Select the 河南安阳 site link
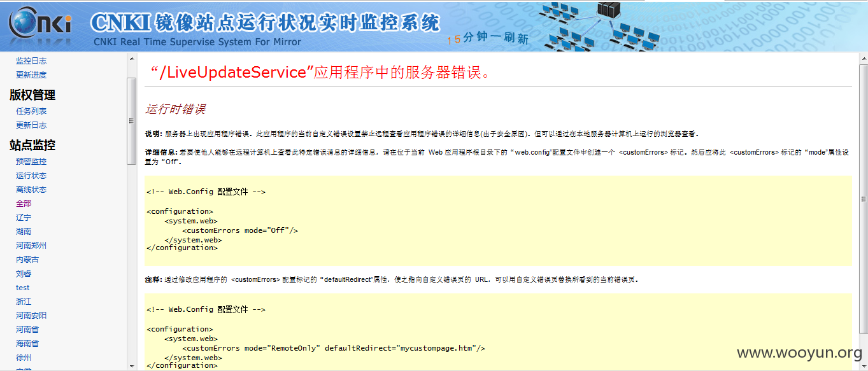Screen dimensions: 868x371 31,316
